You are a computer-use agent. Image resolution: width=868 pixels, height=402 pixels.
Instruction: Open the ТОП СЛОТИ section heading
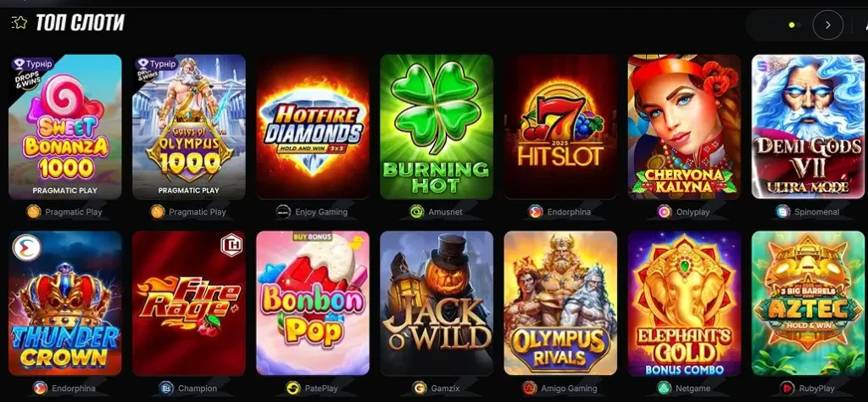pyautogui.click(x=80, y=23)
